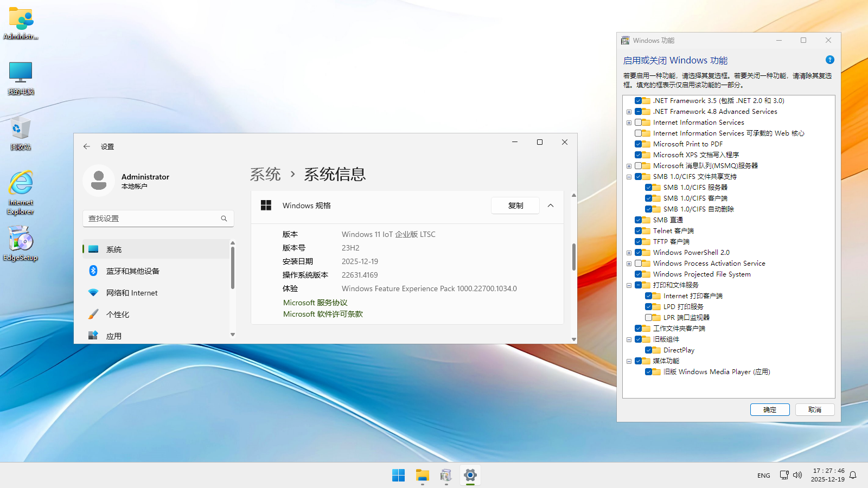Click scroll-down arrow of Settings content pane
Image resolution: width=868 pixels, height=488 pixels.
tap(574, 339)
